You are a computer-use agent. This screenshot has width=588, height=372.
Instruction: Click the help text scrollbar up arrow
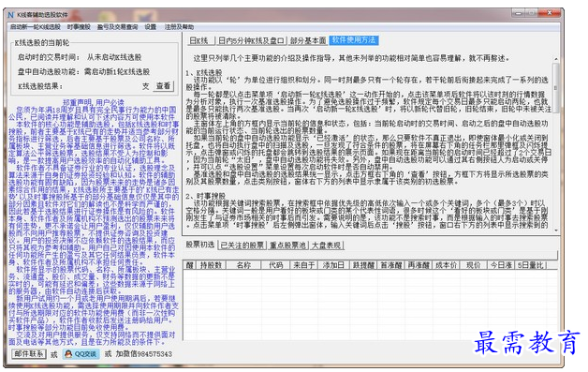(556, 59)
